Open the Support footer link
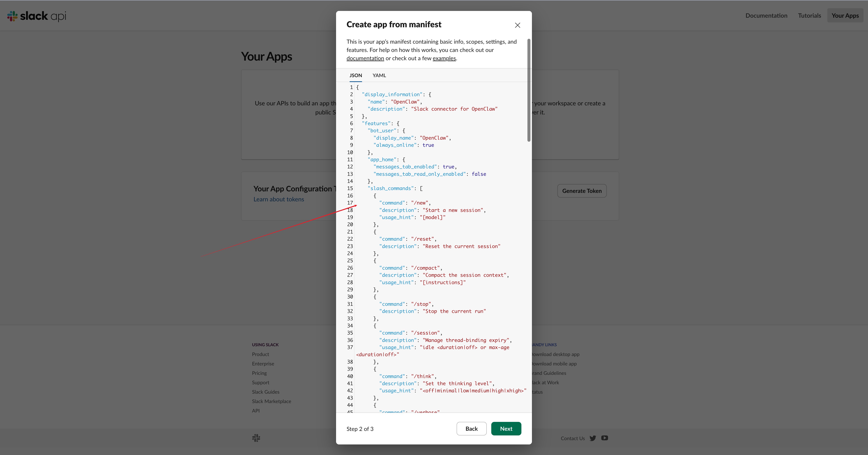 (x=261, y=383)
